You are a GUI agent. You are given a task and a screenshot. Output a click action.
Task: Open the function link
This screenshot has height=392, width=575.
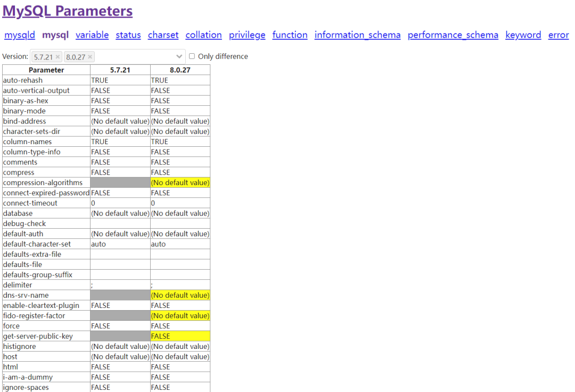[290, 35]
